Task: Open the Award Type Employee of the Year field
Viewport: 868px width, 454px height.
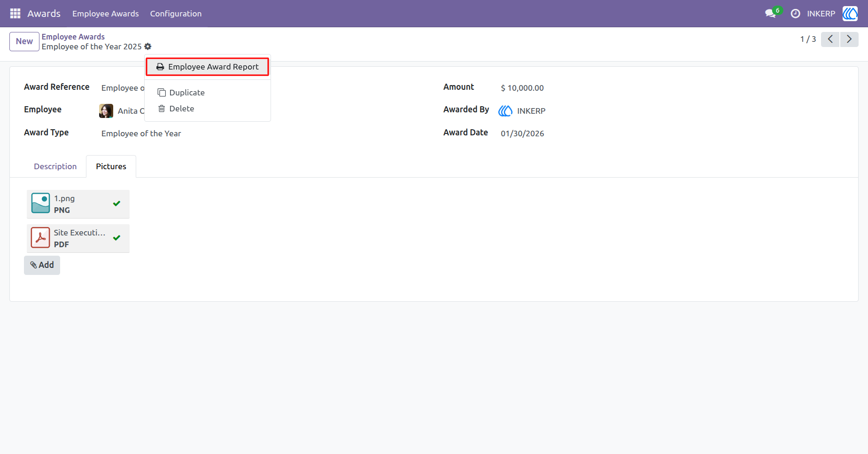Action: [141, 133]
